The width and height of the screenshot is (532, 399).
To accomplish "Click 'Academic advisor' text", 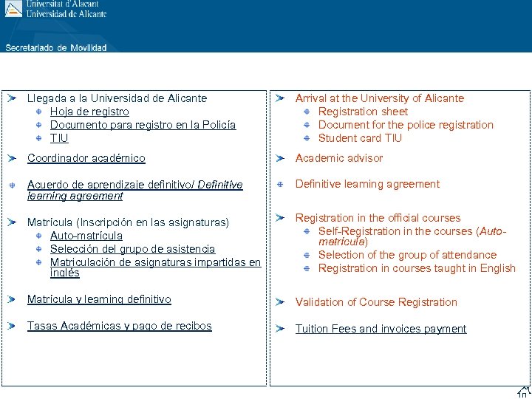I will pyautogui.click(x=338, y=158).
